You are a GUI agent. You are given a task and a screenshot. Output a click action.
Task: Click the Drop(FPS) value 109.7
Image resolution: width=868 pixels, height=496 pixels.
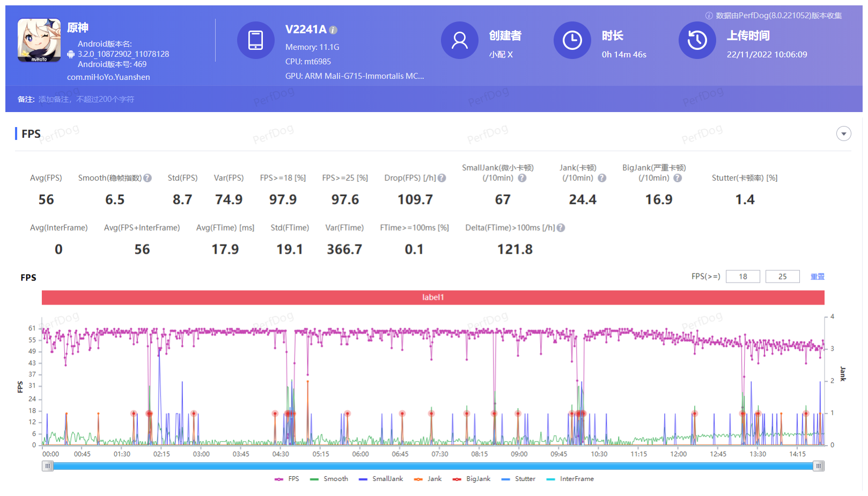[x=415, y=199]
